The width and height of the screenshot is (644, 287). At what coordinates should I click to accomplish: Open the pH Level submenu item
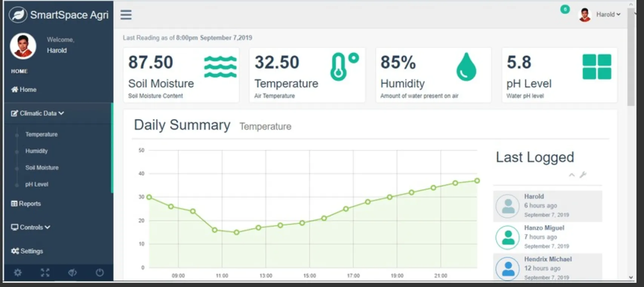[37, 184]
